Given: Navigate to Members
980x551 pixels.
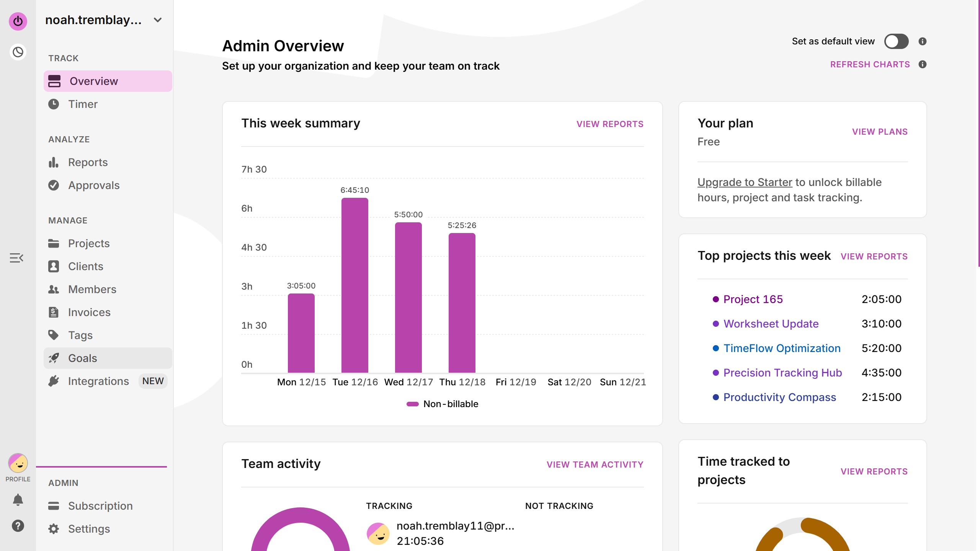Looking at the screenshot, I should pyautogui.click(x=108, y=289).
